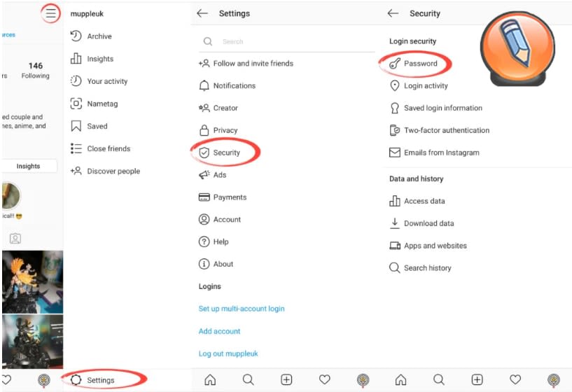Open Apps and websites
Image resolution: width=572 pixels, height=392 pixels.
tap(428, 246)
